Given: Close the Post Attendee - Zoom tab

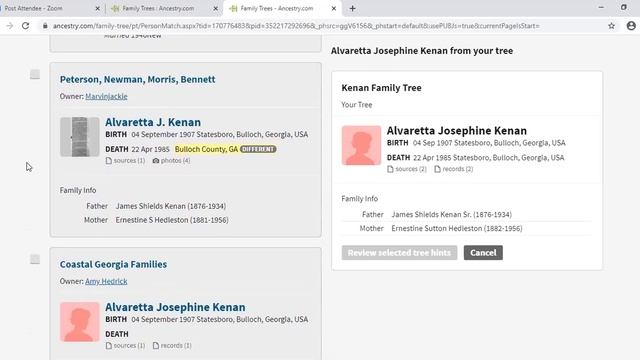Looking at the screenshot, I should [x=98, y=8].
